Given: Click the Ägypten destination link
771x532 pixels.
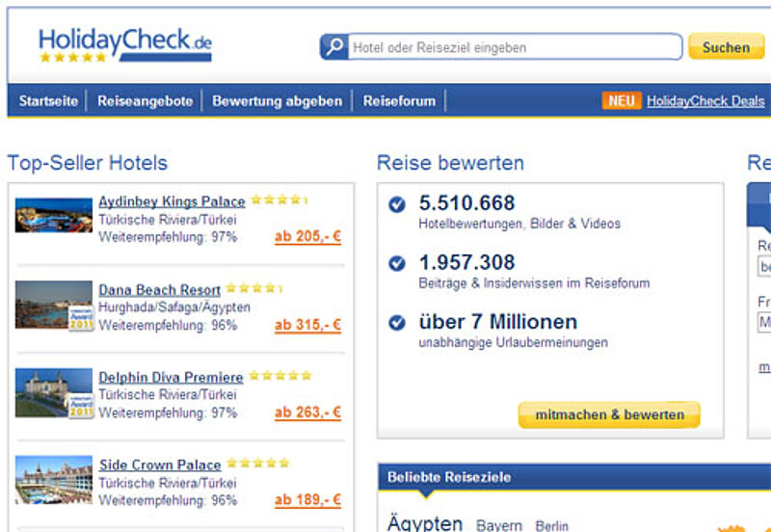Looking at the screenshot, I should click(x=425, y=523).
